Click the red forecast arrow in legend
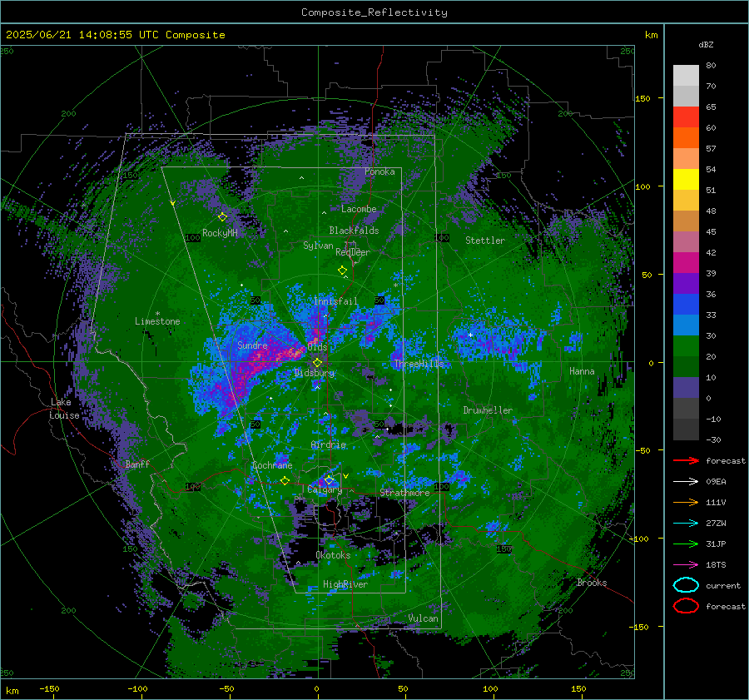749x700 pixels. click(686, 460)
